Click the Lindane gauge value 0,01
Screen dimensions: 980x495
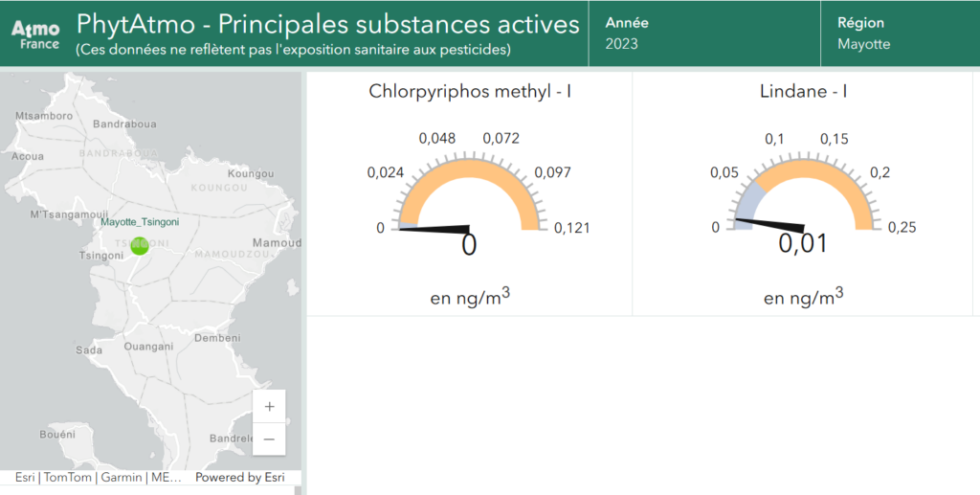pos(803,243)
